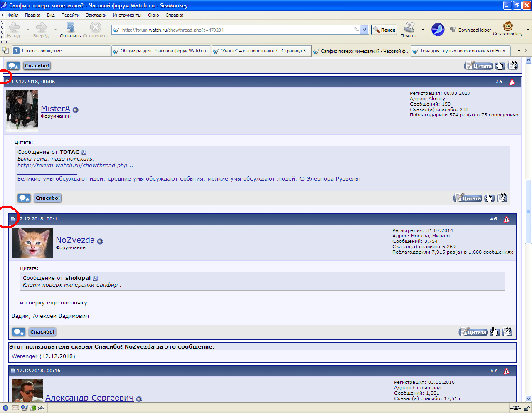Screen dimensions: 532x413
Task: Open the Закладки menu
Action: pos(96,15)
